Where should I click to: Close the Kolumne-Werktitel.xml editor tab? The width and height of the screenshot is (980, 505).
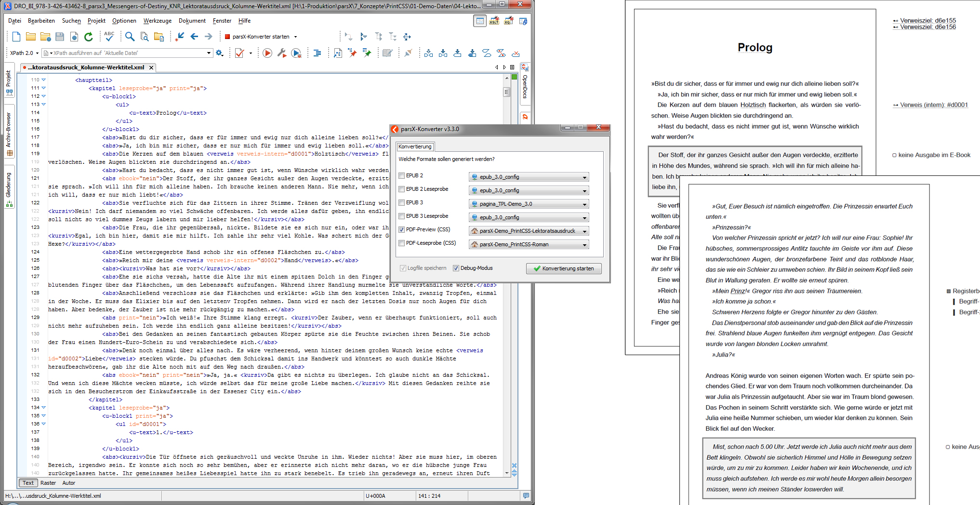[x=151, y=67]
